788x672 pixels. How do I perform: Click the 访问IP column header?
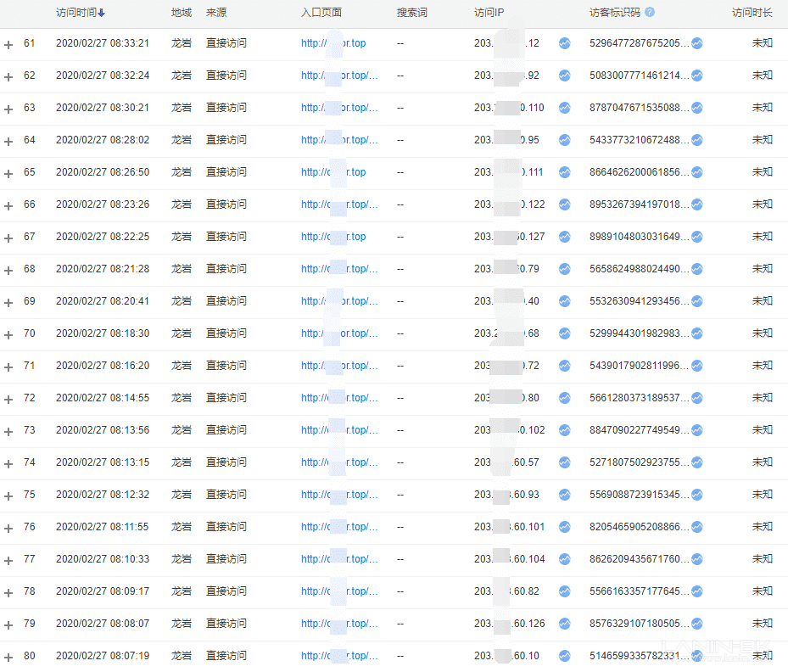click(490, 12)
